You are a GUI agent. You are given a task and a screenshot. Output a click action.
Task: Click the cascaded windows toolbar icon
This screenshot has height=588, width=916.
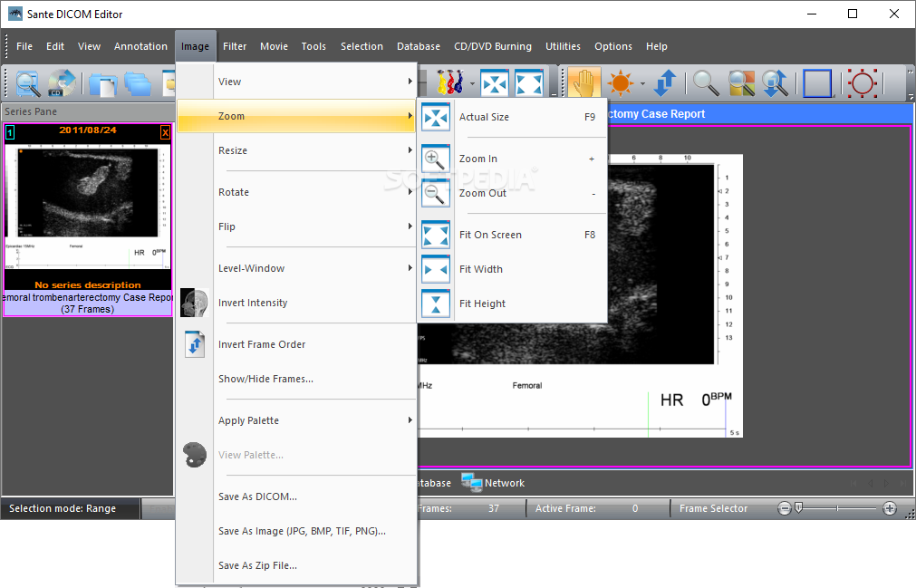coord(138,83)
